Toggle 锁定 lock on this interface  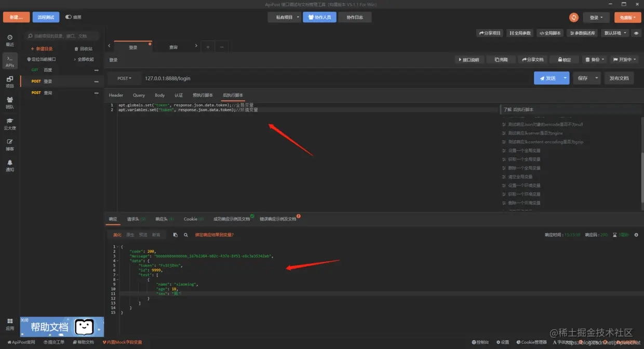[x=564, y=60]
